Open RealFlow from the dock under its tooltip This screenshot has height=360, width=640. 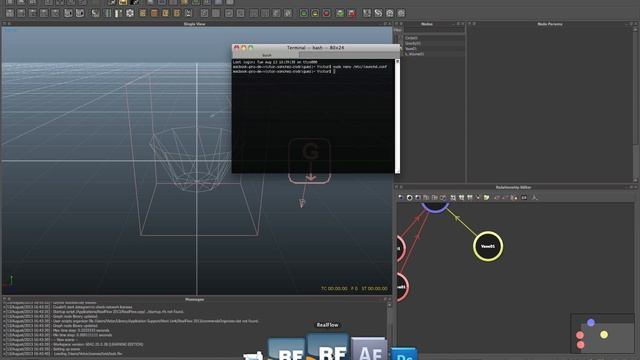pos(328,347)
